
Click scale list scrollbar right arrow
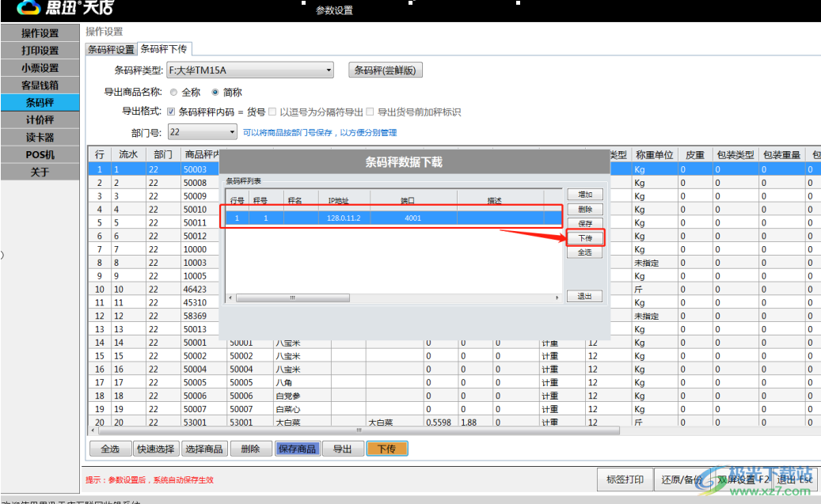coord(557,297)
